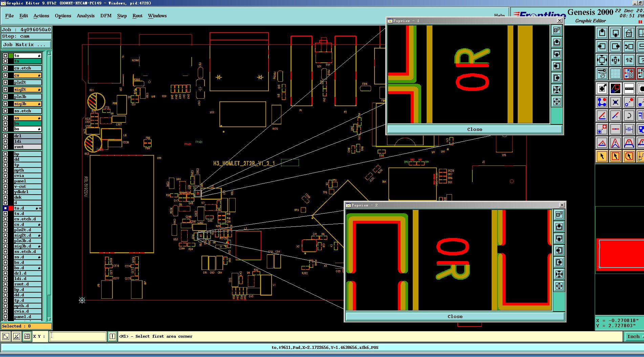Click the pan up icon in main toolbar
Screen dimensions: 644x357
(x=602, y=33)
